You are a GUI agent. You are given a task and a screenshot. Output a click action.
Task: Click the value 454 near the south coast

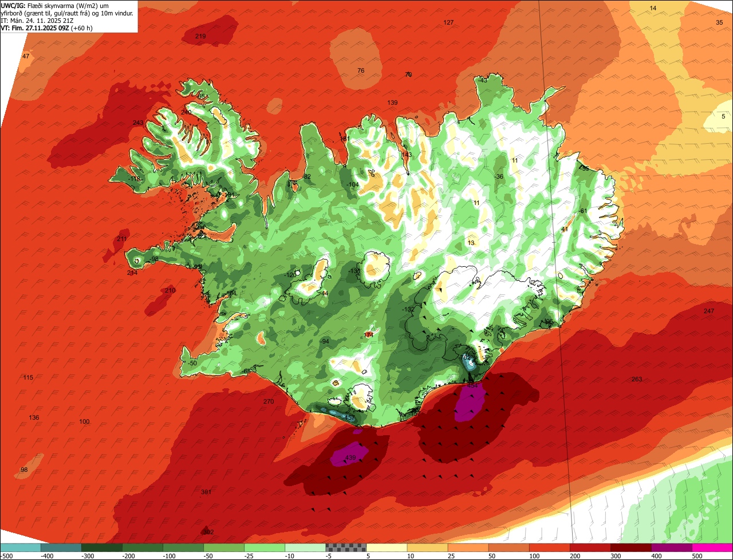coord(472,386)
